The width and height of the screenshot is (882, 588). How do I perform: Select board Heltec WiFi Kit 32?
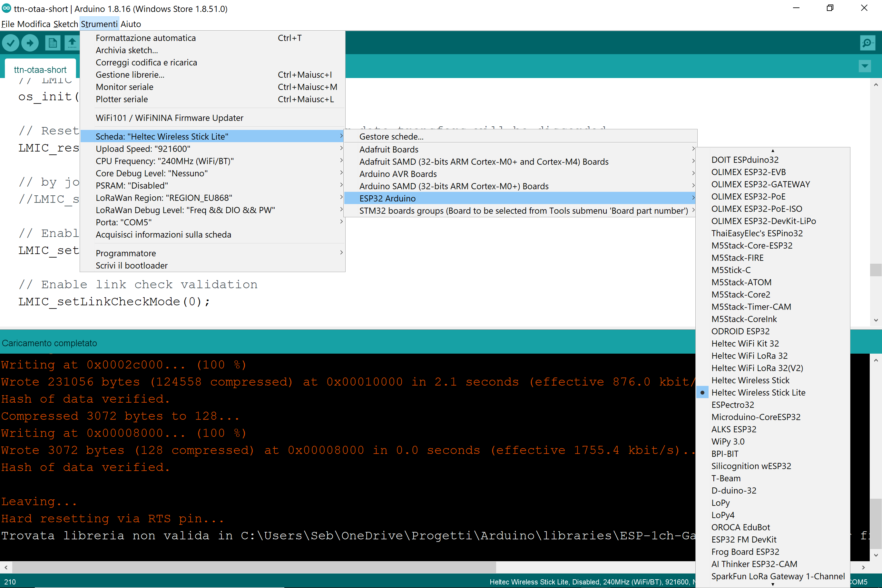tap(772, 344)
